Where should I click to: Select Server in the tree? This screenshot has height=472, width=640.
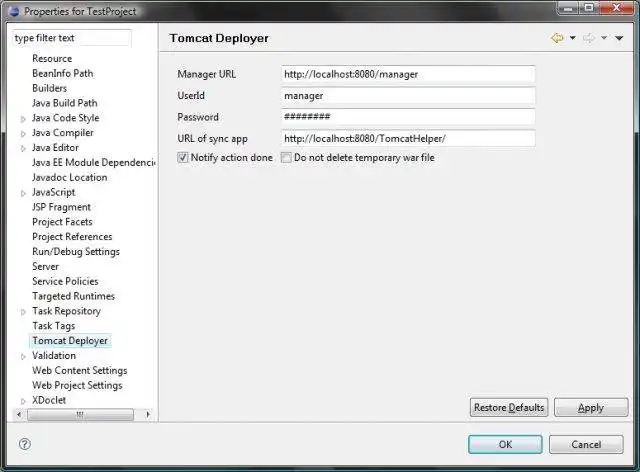tap(45, 266)
